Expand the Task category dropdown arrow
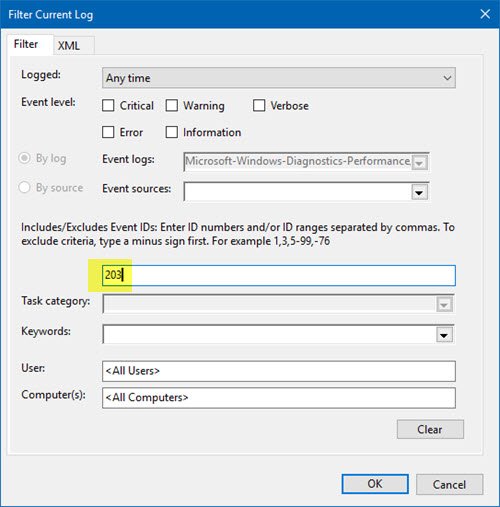 click(444, 304)
